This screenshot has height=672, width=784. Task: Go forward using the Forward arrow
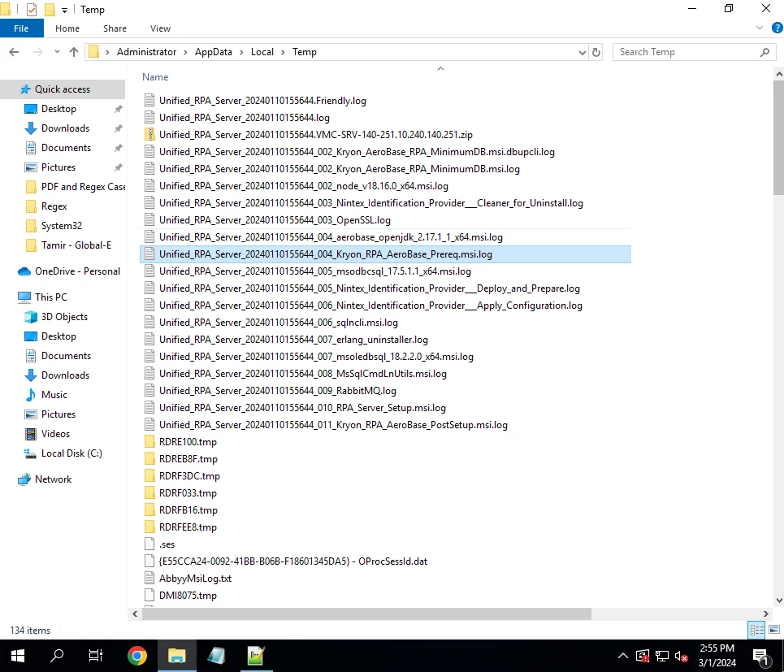(37, 52)
